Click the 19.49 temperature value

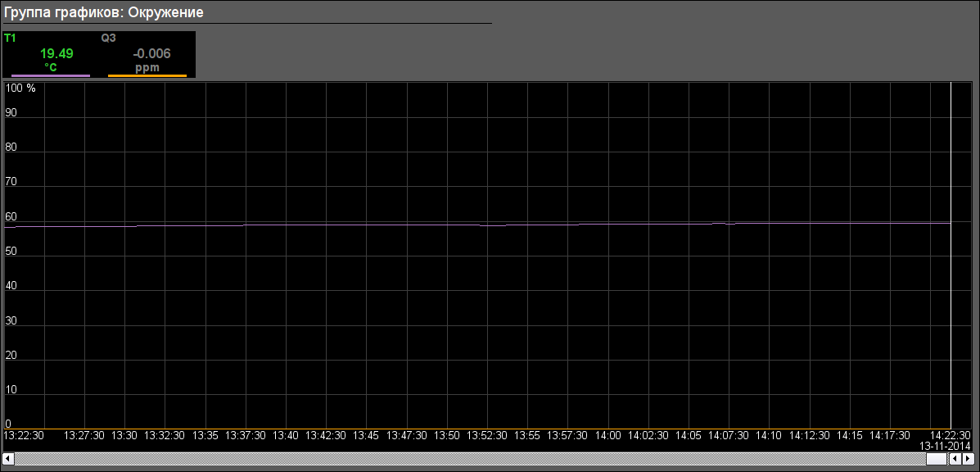click(56, 54)
